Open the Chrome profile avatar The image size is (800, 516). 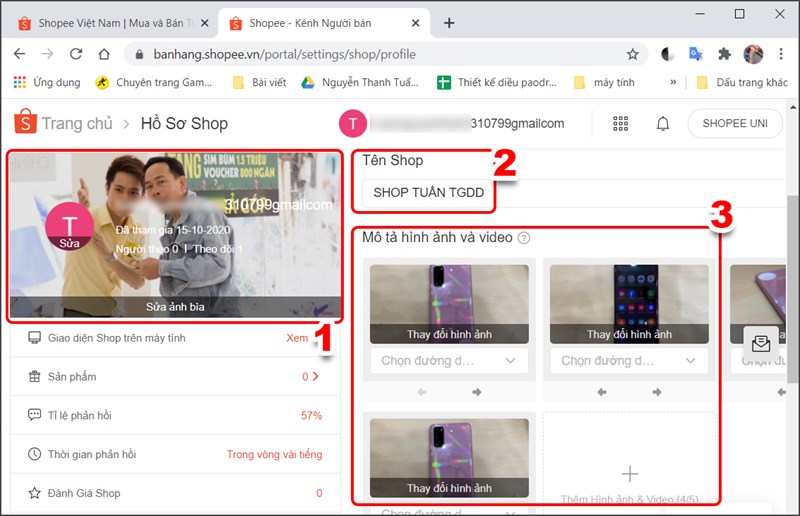(753, 54)
